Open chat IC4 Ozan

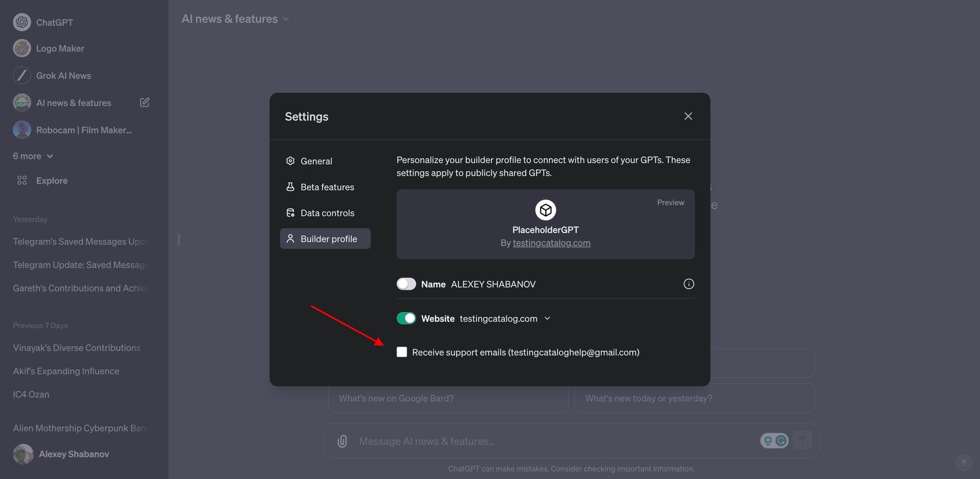[31, 394]
